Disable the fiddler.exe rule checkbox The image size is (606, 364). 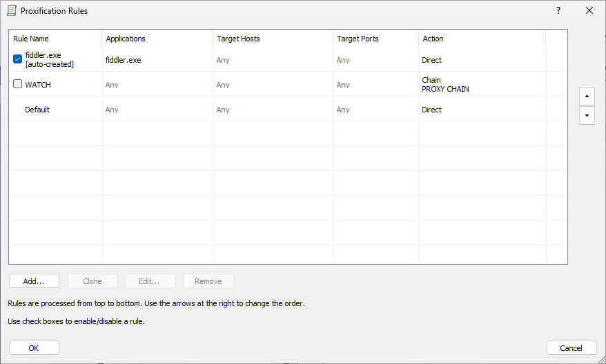(x=18, y=59)
